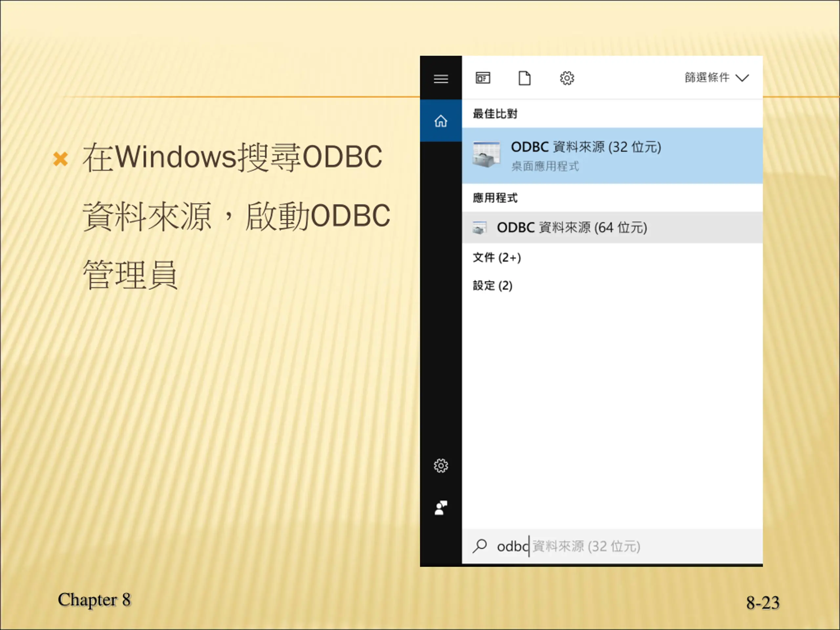Click the Chapter 8 footer text
The width and height of the screenshot is (840, 630).
pyautogui.click(x=94, y=600)
